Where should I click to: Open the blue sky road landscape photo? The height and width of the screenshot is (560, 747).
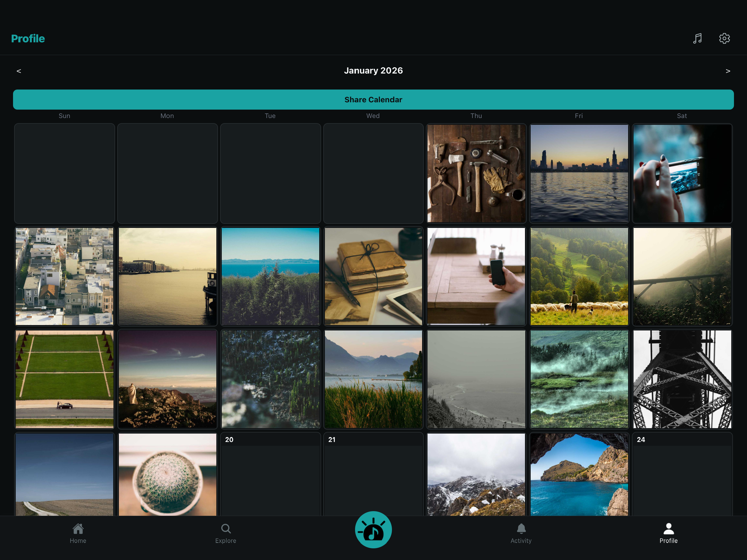(x=65, y=475)
